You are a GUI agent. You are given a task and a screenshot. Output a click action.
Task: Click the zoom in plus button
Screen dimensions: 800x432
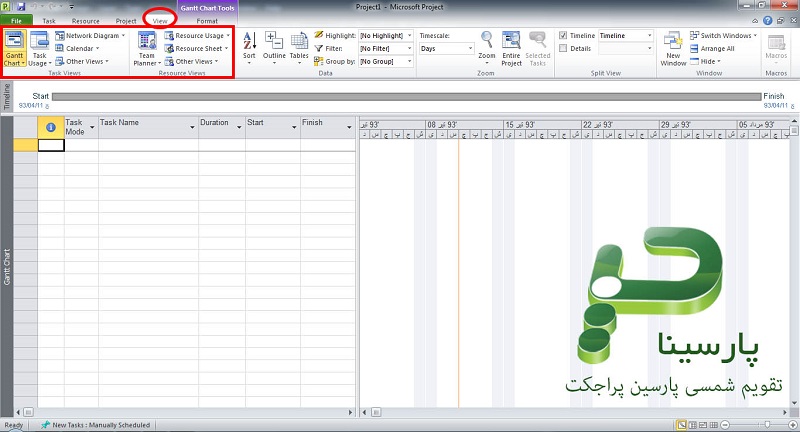[x=793, y=425]
